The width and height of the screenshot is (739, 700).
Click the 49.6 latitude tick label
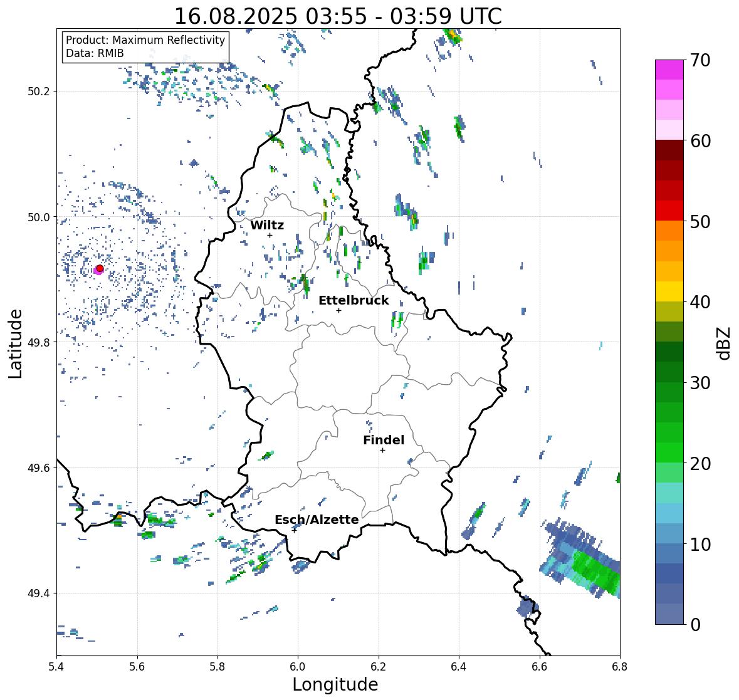[39, 468]
